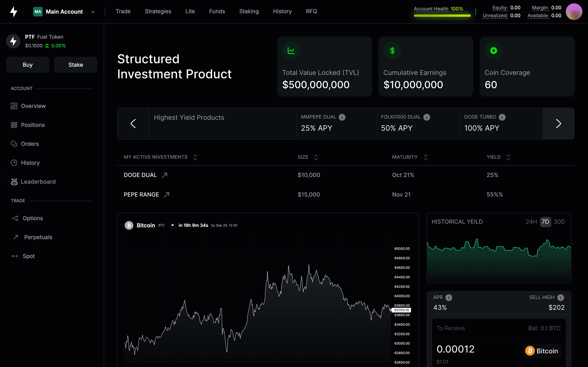Screen dimensions: 588x367
Task: Click the MMPEPE DUAL info icon
Action: coord(342,117)
